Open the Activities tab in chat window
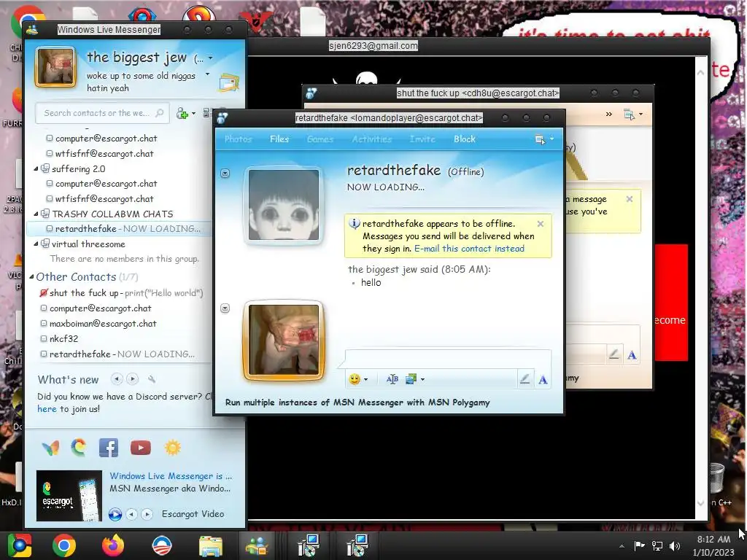This screenshot has height=560, width=747. pos(371,139)
